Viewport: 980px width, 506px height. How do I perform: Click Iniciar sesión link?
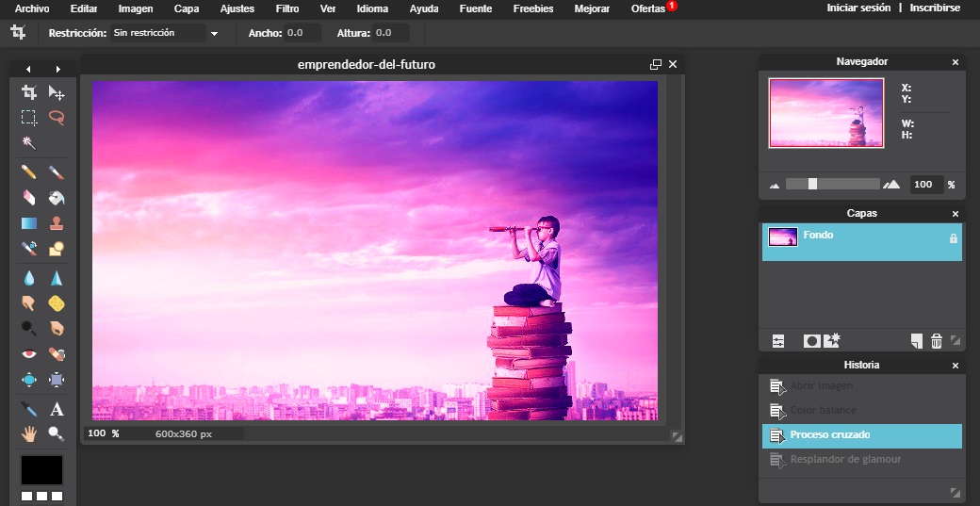coord(858,8)
